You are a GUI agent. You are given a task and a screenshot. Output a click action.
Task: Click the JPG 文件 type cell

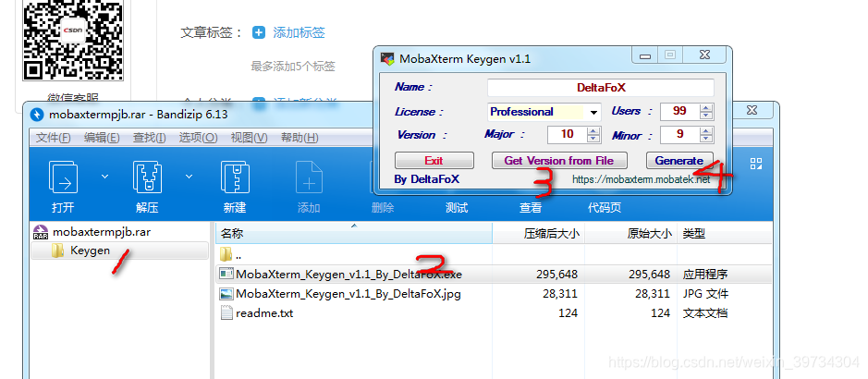tap(705, 294)
